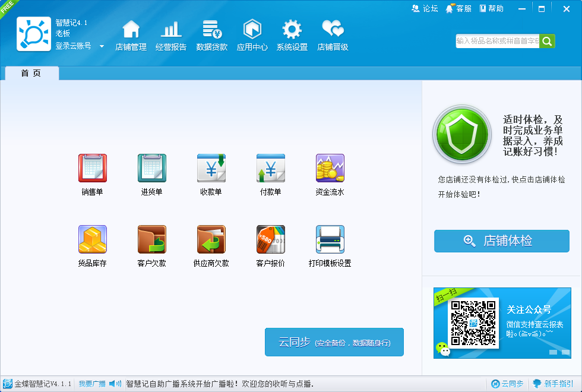Viewport: 582px width, 392px height.
Task: Open 论坛 forum link
Action: (x=425, y=8)
